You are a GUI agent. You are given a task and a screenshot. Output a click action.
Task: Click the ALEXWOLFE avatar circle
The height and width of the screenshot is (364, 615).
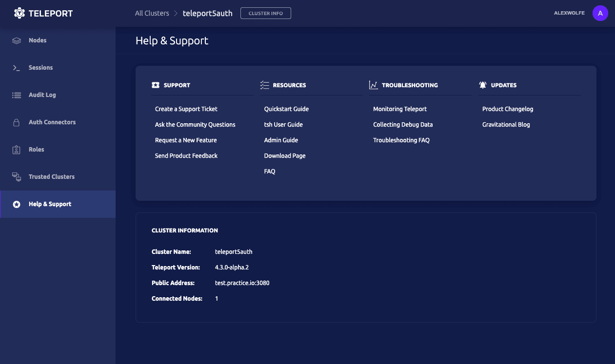coord(600,13)
